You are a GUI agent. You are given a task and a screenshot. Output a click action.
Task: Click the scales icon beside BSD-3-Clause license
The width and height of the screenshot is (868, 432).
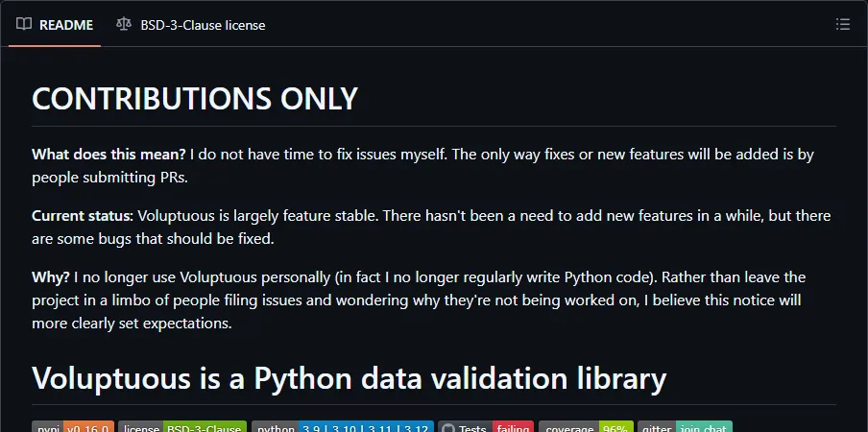[124, 24]
